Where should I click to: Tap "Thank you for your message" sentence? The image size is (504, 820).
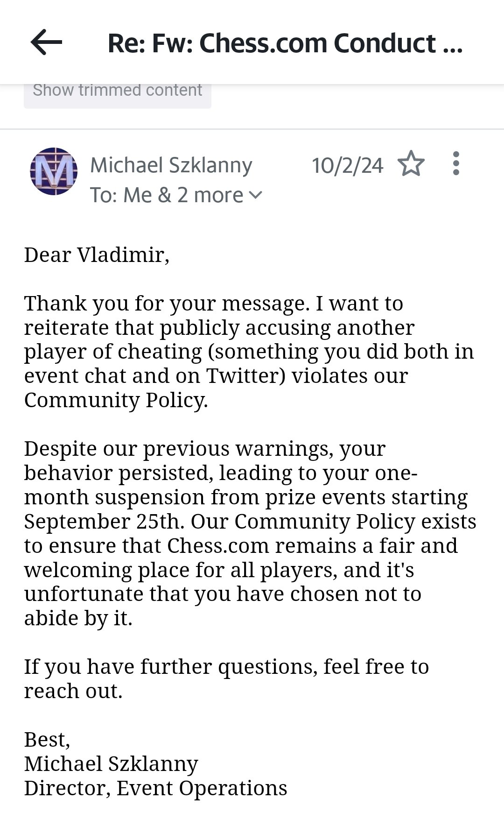[166, 304]
